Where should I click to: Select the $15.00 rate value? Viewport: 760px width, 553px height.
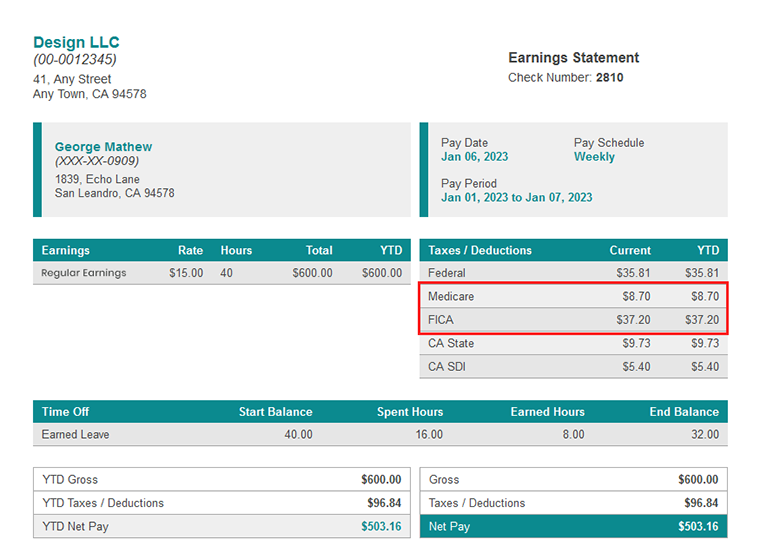point(186,273)
